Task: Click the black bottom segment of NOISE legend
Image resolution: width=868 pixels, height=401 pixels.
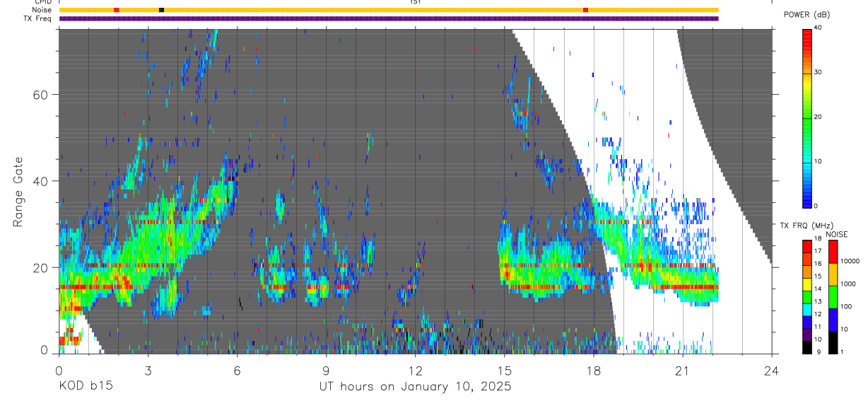Action: point(833,342)
